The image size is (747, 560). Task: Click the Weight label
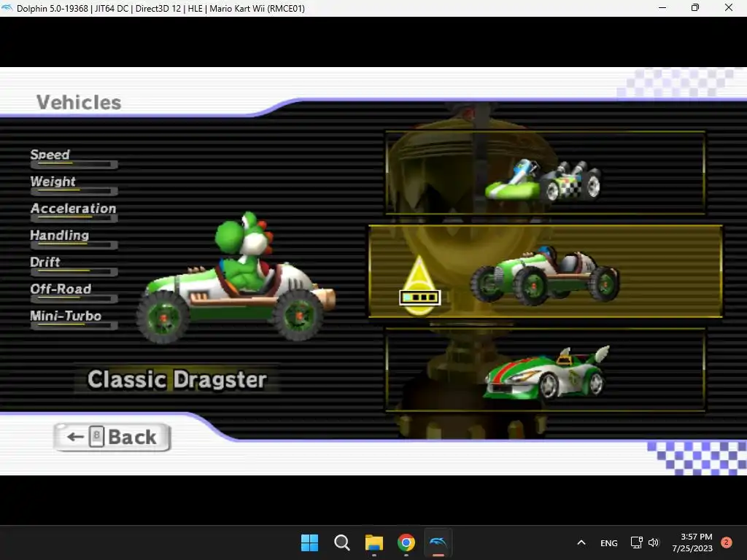[x=53, y=181]
